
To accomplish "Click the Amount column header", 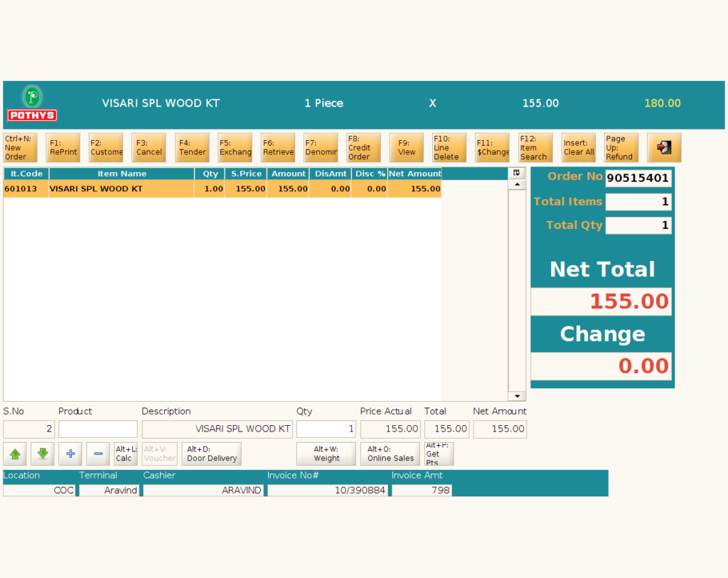I will click(289, 173).
